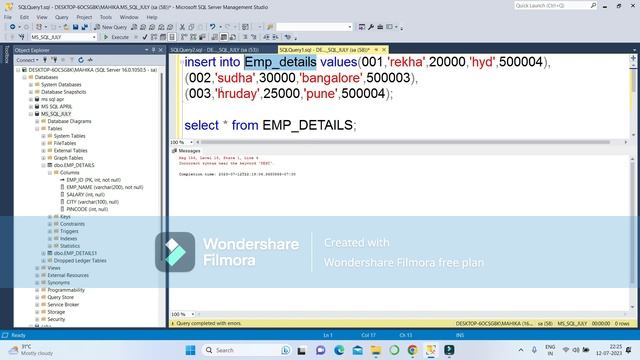
Task: Open the File menu
Action: (x=8, y=17)
